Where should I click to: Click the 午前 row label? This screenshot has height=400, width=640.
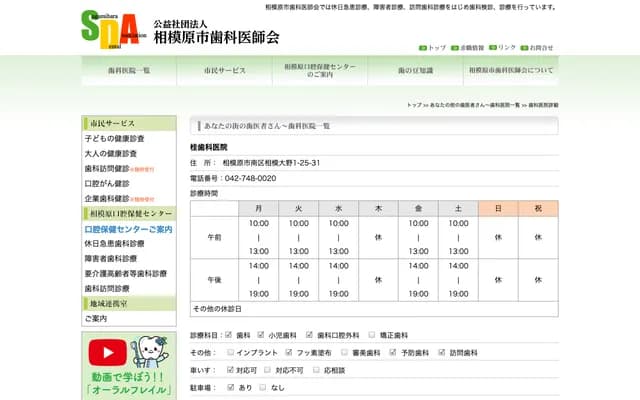point(214,238)
